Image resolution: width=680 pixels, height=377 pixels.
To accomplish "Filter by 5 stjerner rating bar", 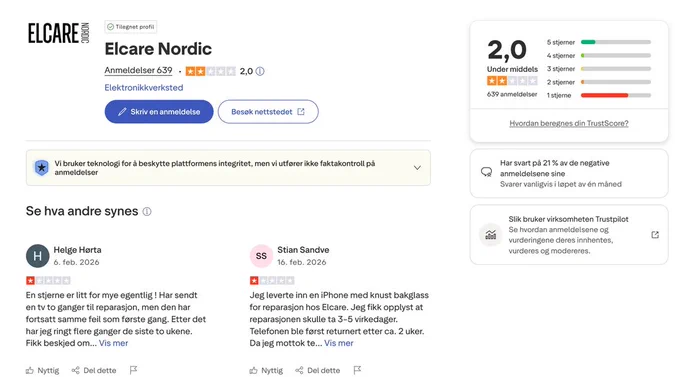I will pos(599,42).
